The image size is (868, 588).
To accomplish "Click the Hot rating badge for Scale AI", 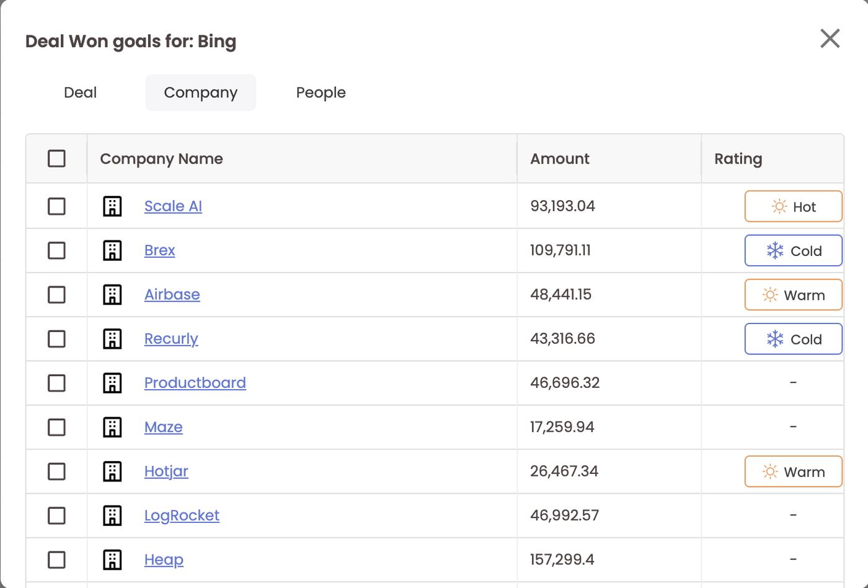I will 793,206.
